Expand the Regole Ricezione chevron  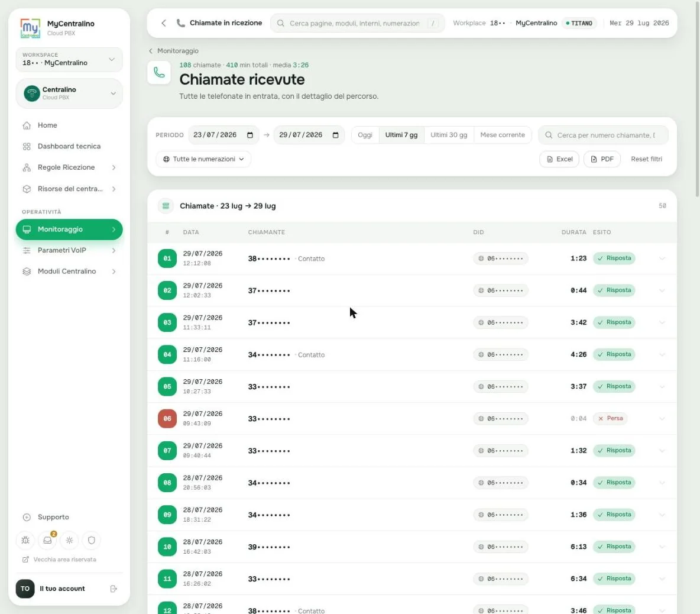click(x=114, y=167)
